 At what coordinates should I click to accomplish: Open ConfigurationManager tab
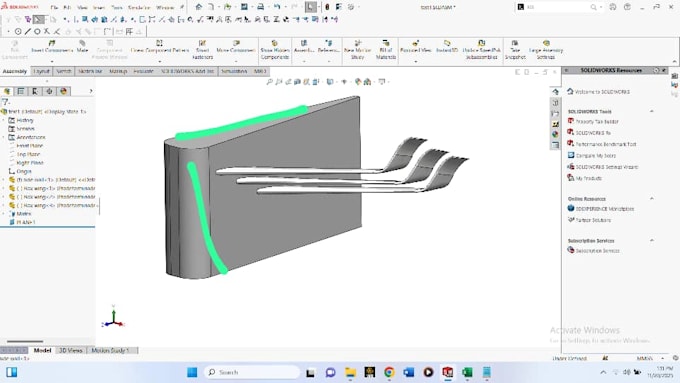pos(35,91)
